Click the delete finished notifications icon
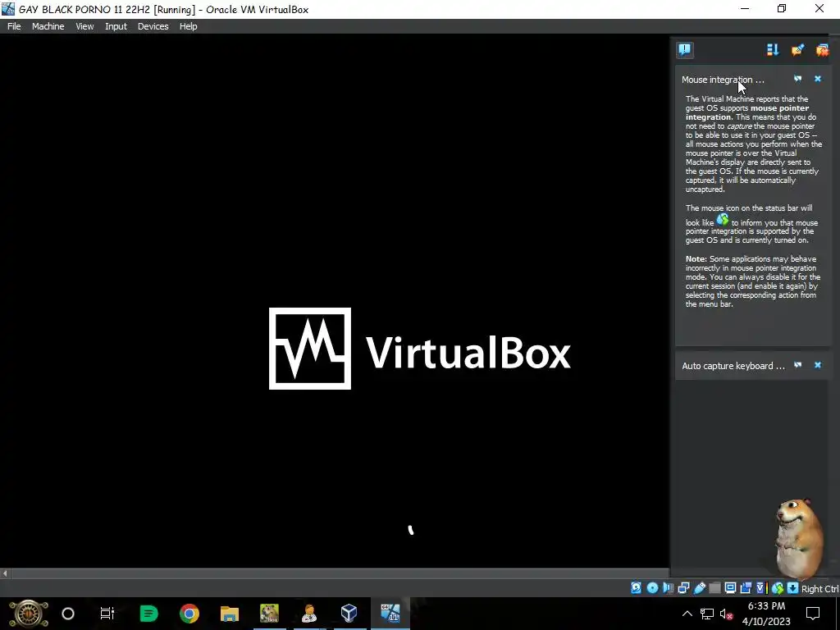The image size is (840, 630). tap(822, 50)
